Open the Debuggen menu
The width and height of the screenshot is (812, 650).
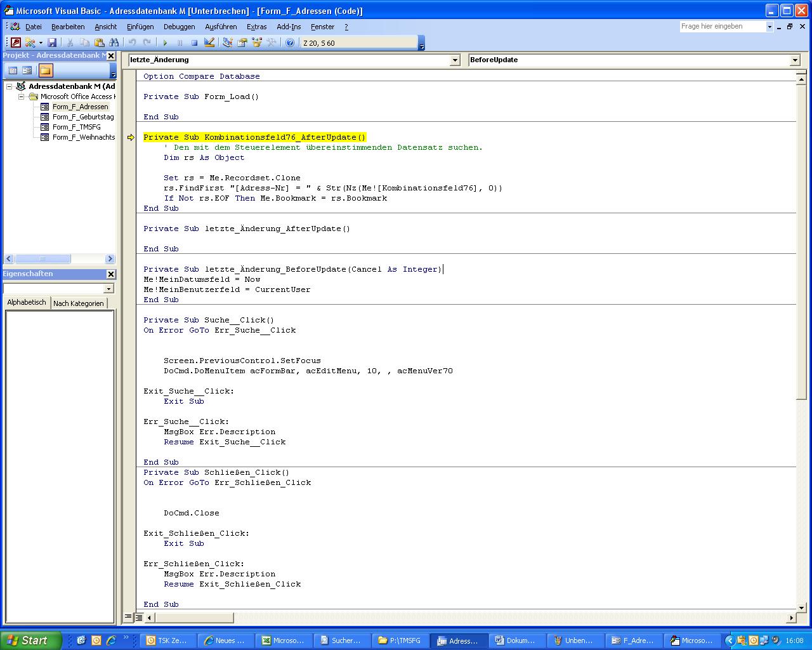[180, 27]
